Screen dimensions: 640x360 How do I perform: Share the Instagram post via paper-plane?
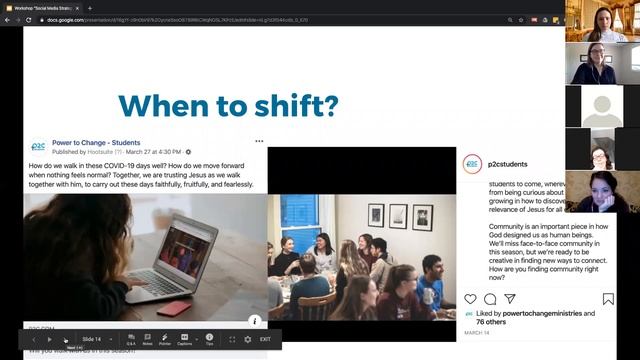tap(510, 299)
